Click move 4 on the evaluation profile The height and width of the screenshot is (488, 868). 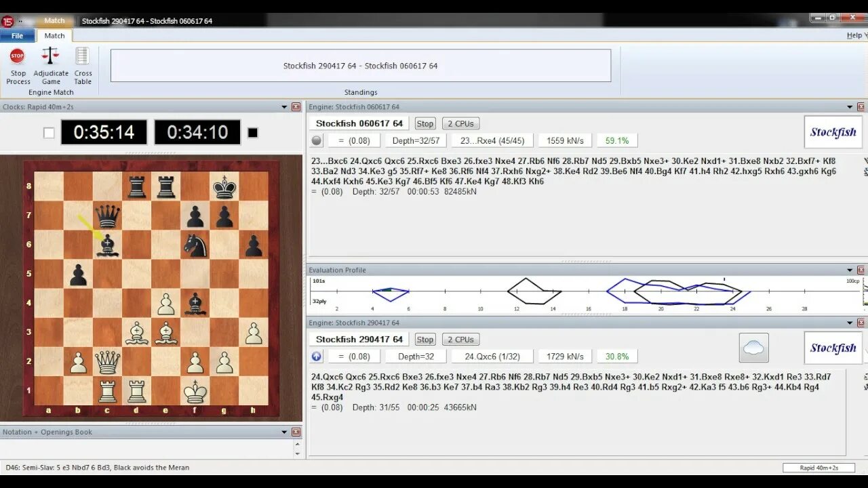(x=372, y=308)
